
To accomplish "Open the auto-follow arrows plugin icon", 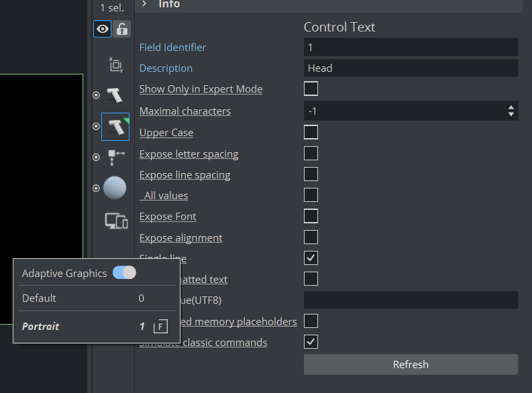I will point(115,158).
